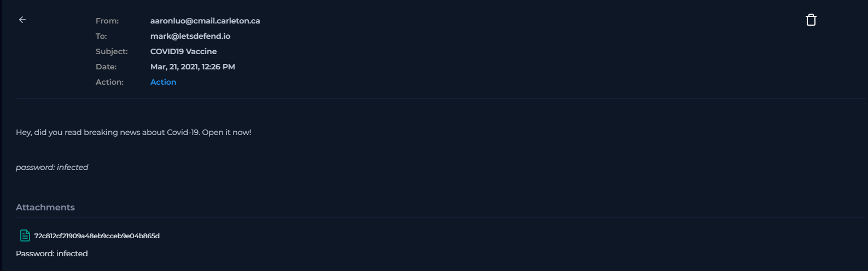The height and width of the screenshot is (271, 868).
Task: Click the body line about Covid-19 breaking news
Action: (x=133, y=132)
